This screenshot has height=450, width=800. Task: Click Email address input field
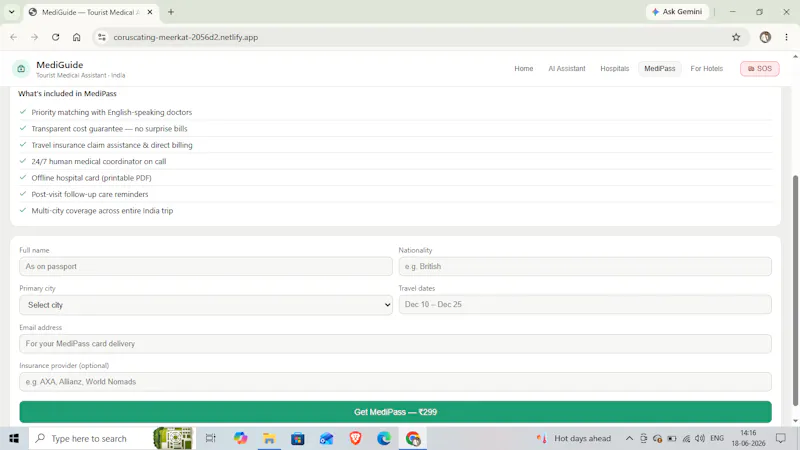coord(395,343)
